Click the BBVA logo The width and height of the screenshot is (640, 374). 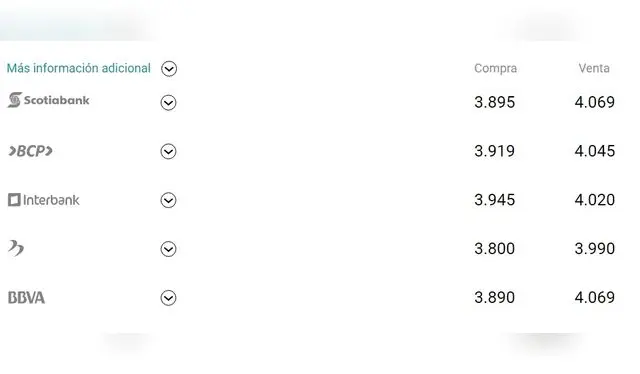tap(27, 298)
